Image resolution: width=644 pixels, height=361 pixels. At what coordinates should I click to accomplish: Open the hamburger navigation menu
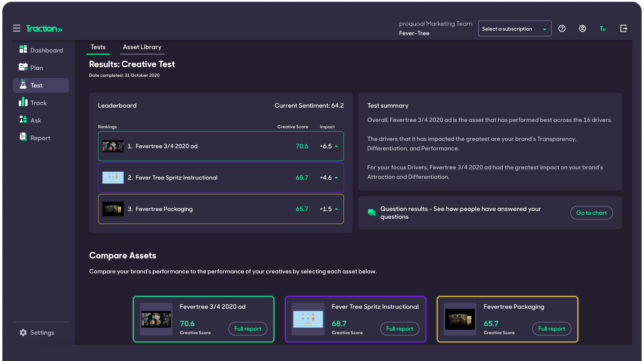point(17,28)
